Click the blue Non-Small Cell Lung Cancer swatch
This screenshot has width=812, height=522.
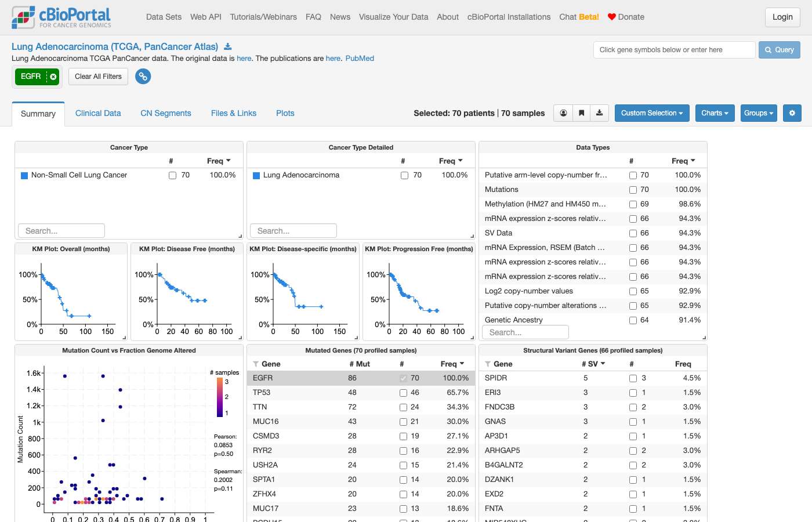(x=24, y=176)
